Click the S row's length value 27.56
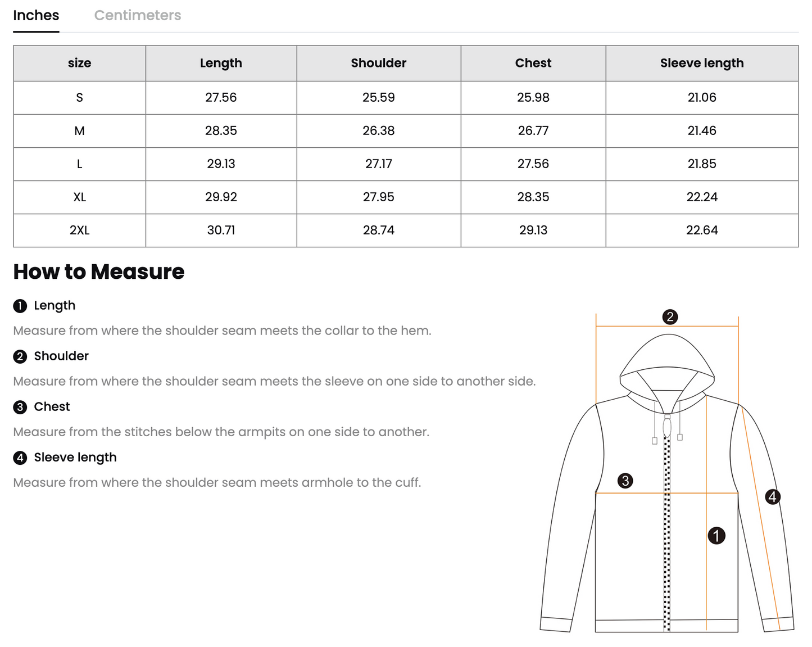 pos(221,97)
